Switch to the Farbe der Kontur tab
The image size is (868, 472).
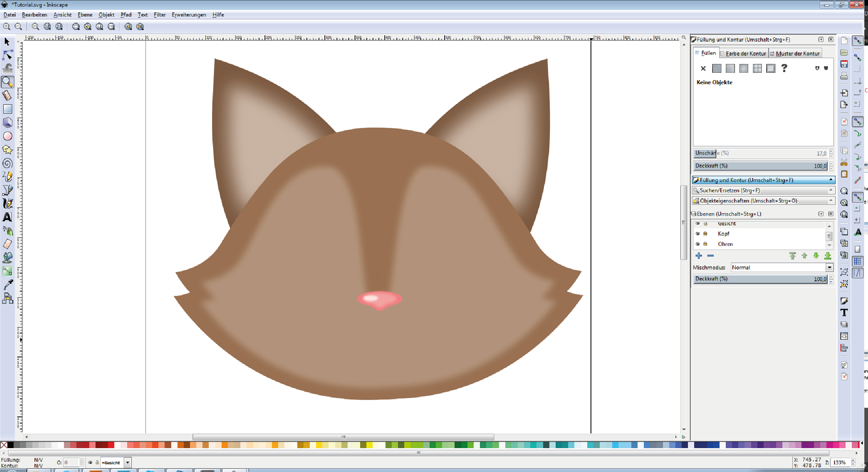pyautogui.click(x=743, y=53)
